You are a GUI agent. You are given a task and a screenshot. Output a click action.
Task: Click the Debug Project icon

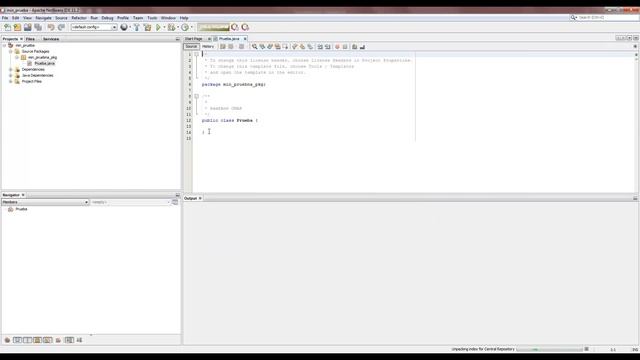tap(171, 27)
